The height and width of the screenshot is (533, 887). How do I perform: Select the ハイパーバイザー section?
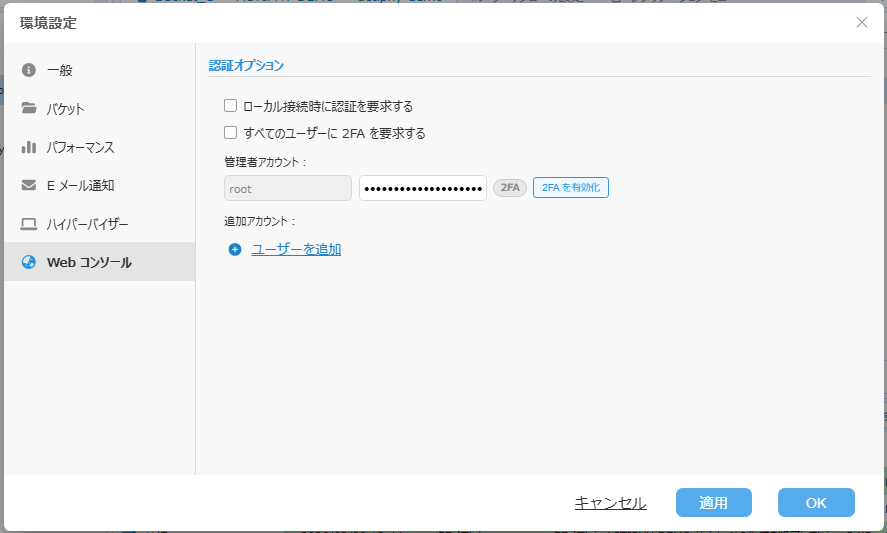point(100,224)
